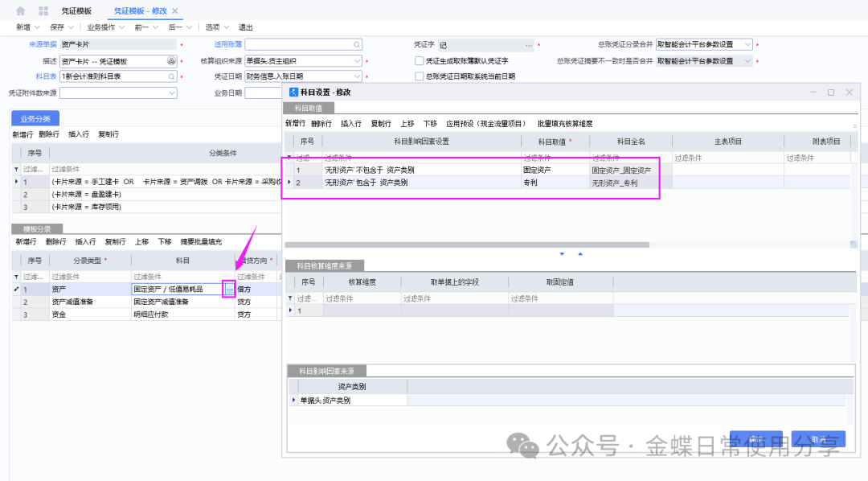868x481 pixels.
Task: Enable 凭证生成取账簿默认凭证字 checkbox
Action: (419, 61)
